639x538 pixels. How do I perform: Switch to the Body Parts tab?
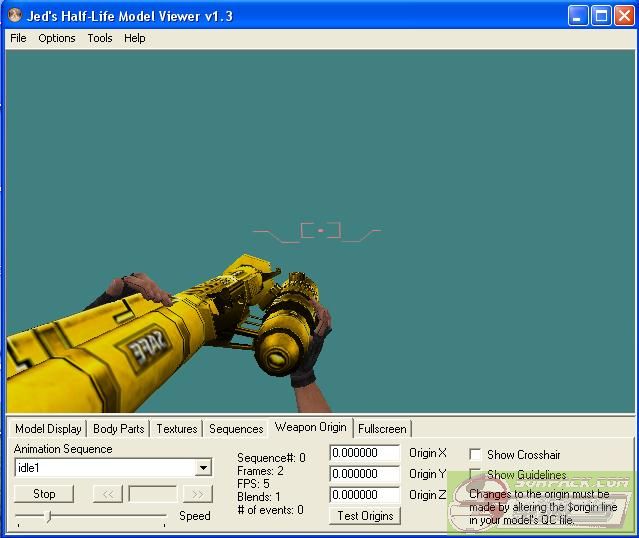[119, 429]
